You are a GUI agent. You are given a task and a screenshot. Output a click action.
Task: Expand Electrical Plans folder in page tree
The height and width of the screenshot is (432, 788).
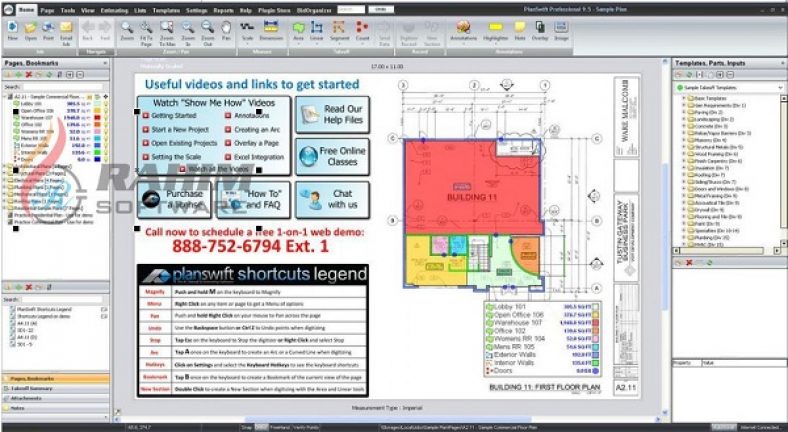[x=5, y=180]
